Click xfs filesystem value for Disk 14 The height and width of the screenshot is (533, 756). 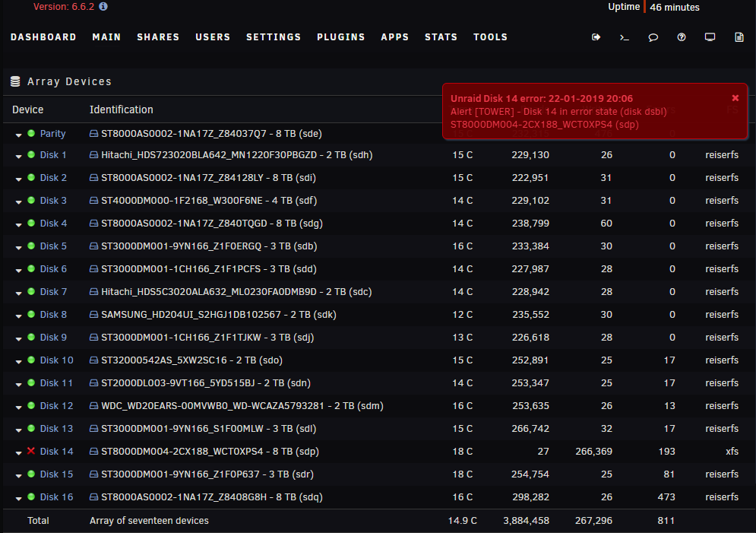[x=732, y=452]
